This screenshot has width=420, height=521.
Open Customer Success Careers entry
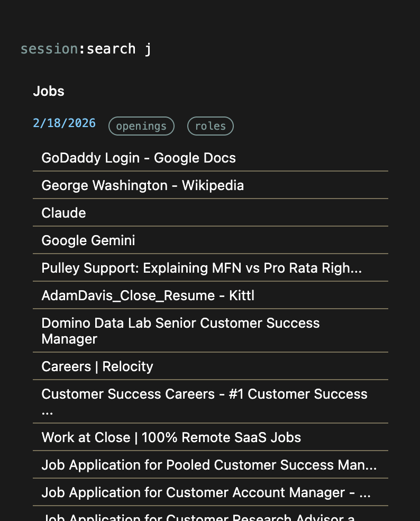204,401
